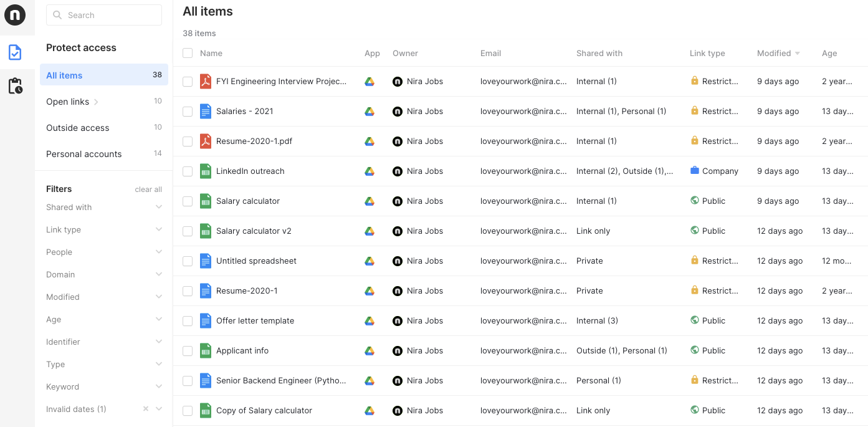Click the briefcase Company link icon
Image resolution: width=868 pixels, height=427 pixels.
click(x=695, y=171)
